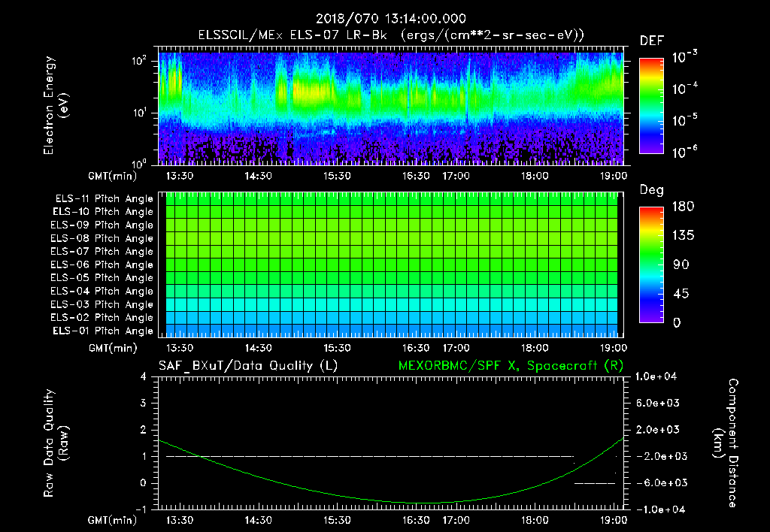Click the 2 tick on Raw Data Quality axis
Viewport: 770px width, 532px height.
(144, 429)
